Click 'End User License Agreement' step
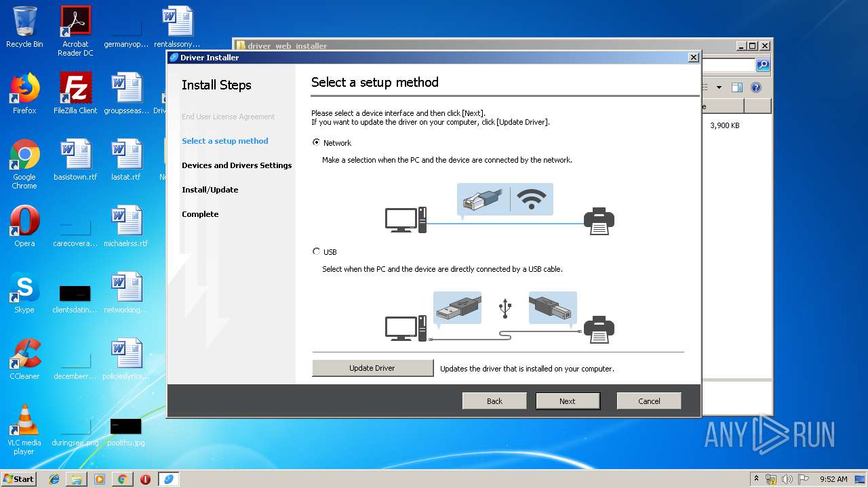This screenshot has height=488, width=868. (x=229, y=117)
